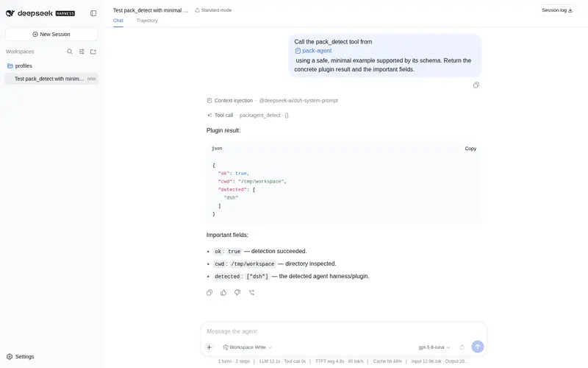Viewport: 588px width, 368px height.
Task: Click the '1 turns · 2 steps' status
Action: point(234,361)
